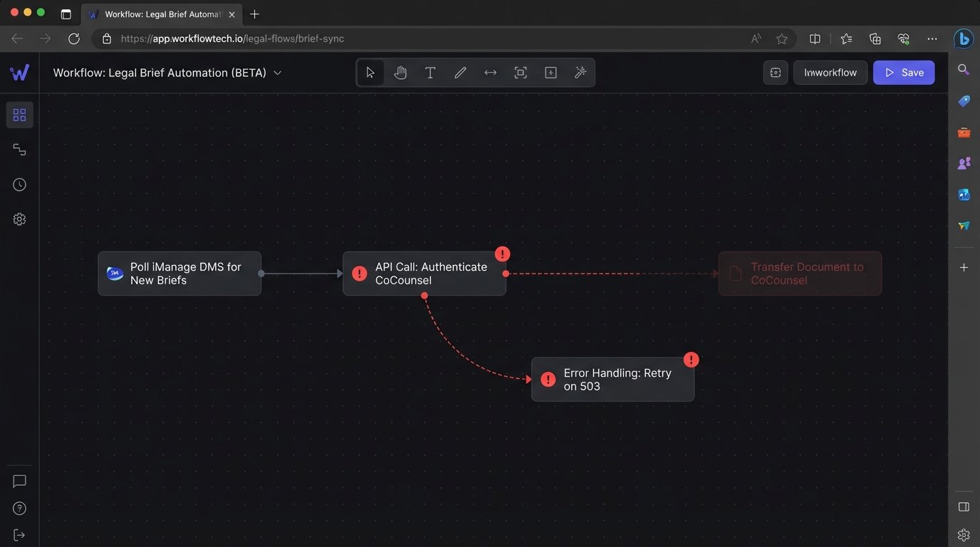980x547 pixels.
Task: Click the Save button
Action: (904, 73)
